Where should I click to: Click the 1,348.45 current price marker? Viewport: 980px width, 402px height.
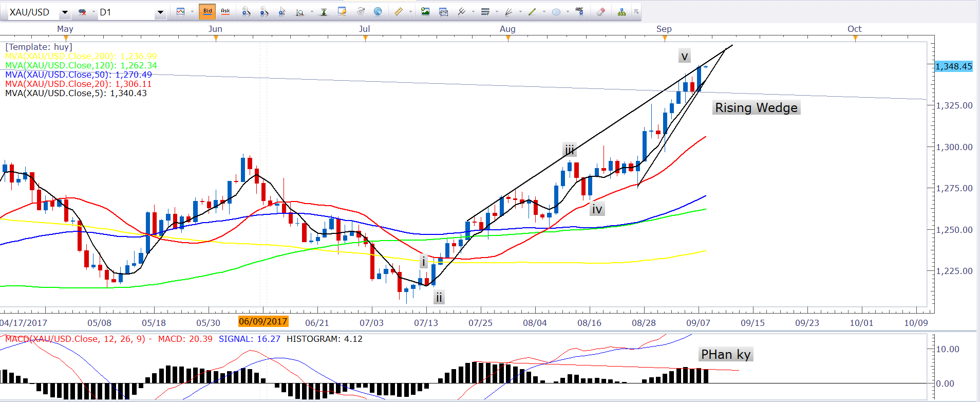pyautogui.click(x=953, y=66)
